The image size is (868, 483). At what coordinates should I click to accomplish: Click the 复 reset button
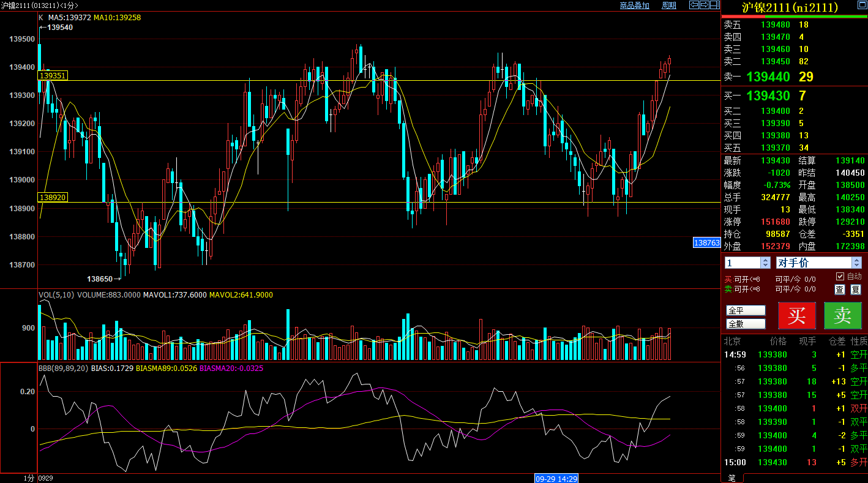(856, 290)
